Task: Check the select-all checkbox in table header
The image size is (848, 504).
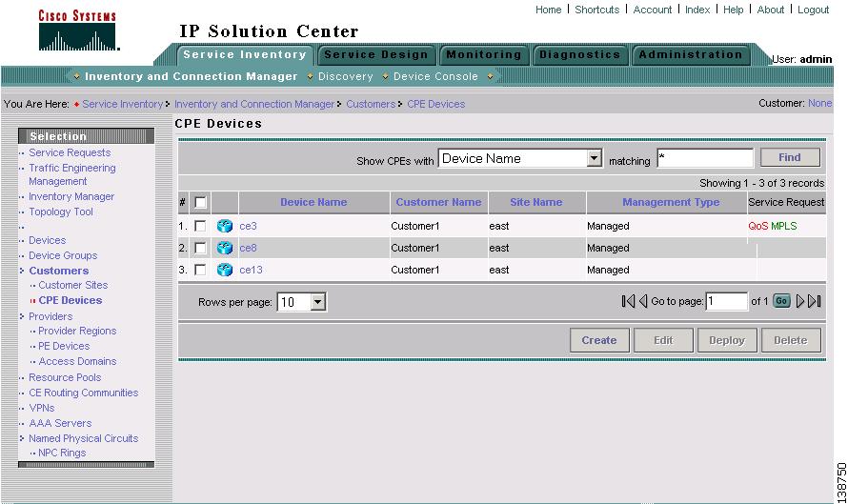Action: pos(200,202)
